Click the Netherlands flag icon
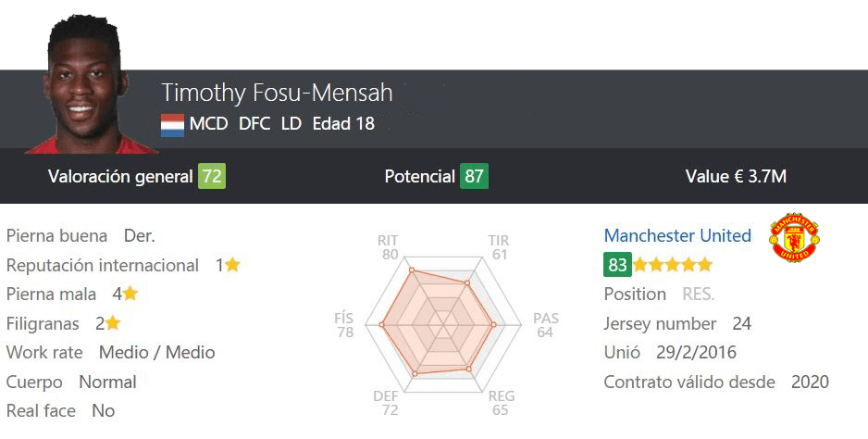Screen dimensions: 868x439 pos(172,124)
